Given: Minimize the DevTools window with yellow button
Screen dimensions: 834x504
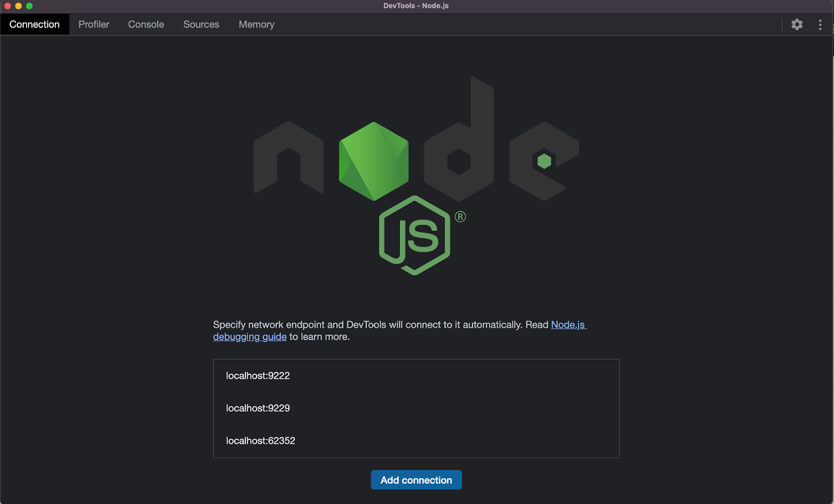Looking at the screenshot, I should point(18,6).
